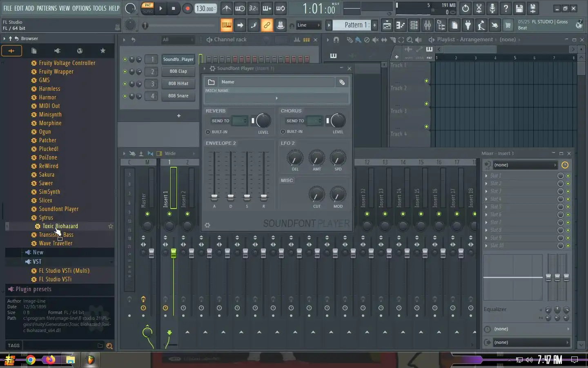
Task: Mute the 808 Snare channel LED
Action: point(125,96)
